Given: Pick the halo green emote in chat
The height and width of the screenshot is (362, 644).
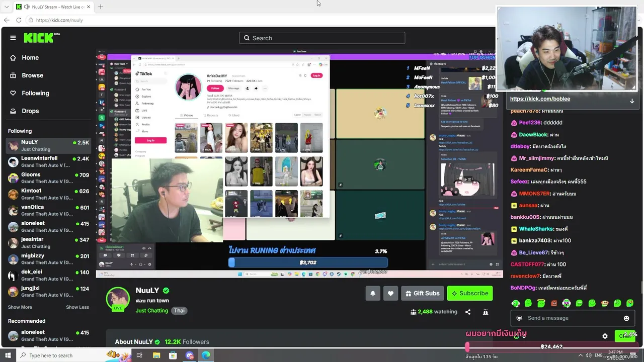Looking at the screenshot, I should pos(541,303).
